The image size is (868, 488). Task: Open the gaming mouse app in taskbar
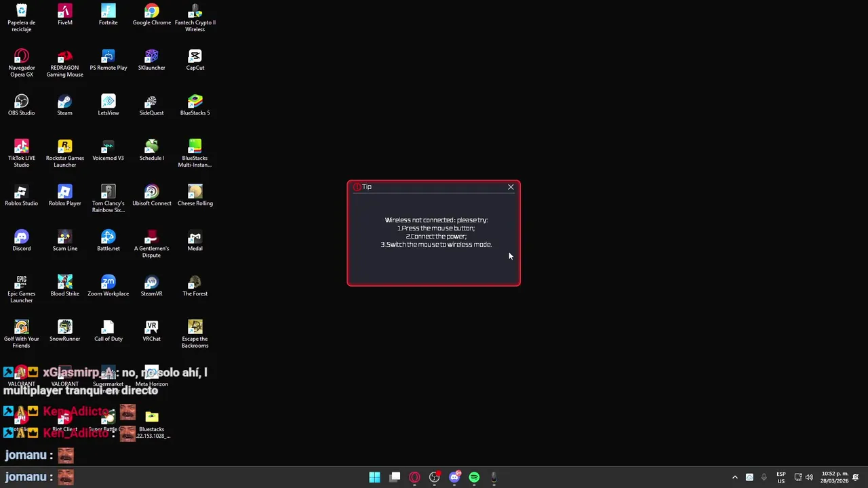point(494,477)
